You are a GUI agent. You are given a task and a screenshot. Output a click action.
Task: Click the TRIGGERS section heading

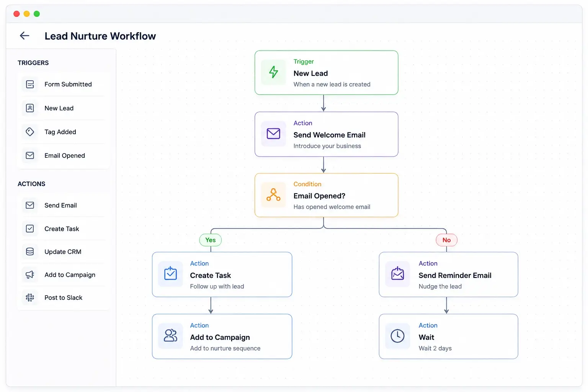coord(33,63)
